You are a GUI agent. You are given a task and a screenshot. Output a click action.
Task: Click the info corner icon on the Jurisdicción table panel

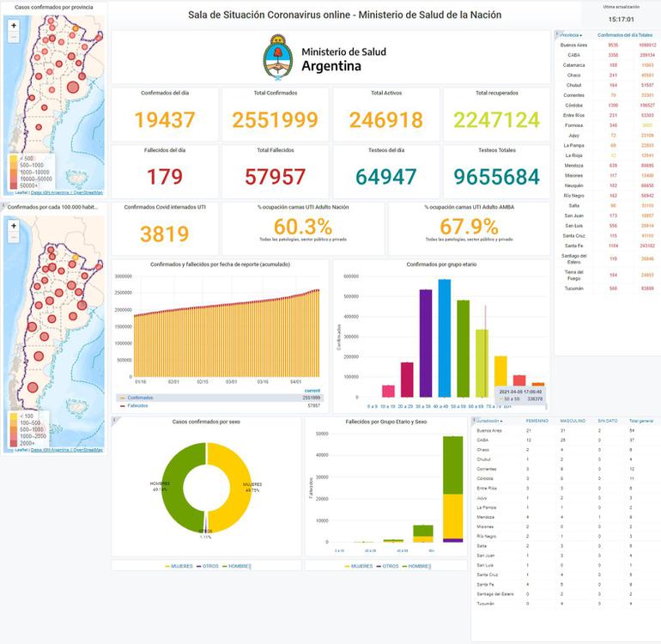tap(473, 420)
